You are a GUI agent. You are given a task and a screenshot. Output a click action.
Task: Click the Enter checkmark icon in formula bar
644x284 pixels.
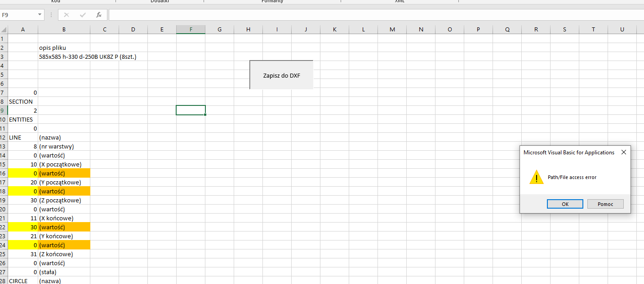click(x=83, y=15)
